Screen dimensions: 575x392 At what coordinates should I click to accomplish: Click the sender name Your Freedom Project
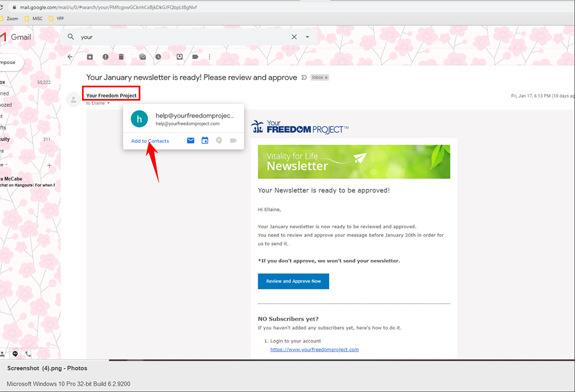pyautogui.click(x=111, y=96)
